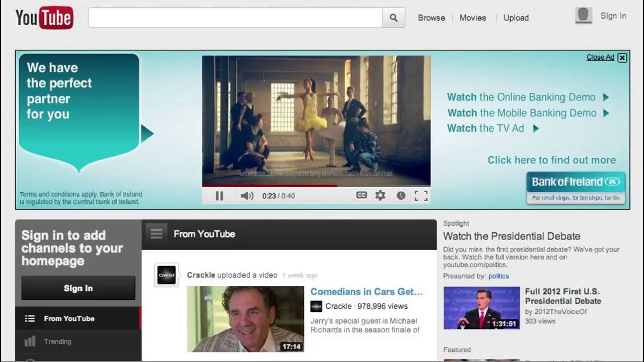This screenshot has height=362, width=644.
Task: Watch the Online Banking Demo
Action: (x=528, y=97)
